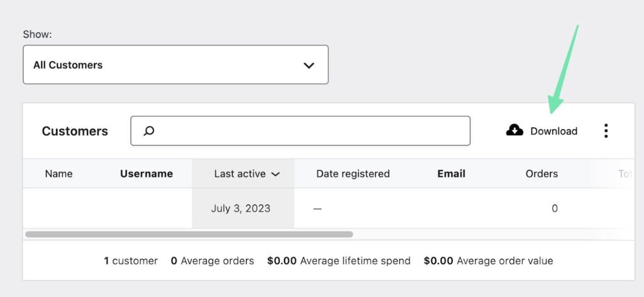Toggle Last active sort arrow
The height and width of the screenshot is (297, 644).
click(275, 174)
